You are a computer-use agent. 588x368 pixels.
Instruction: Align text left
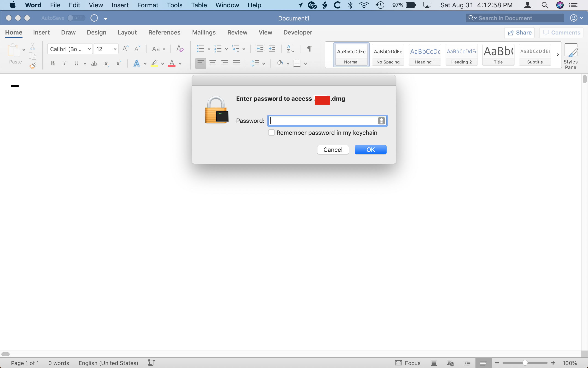click(x=201, y=63)
